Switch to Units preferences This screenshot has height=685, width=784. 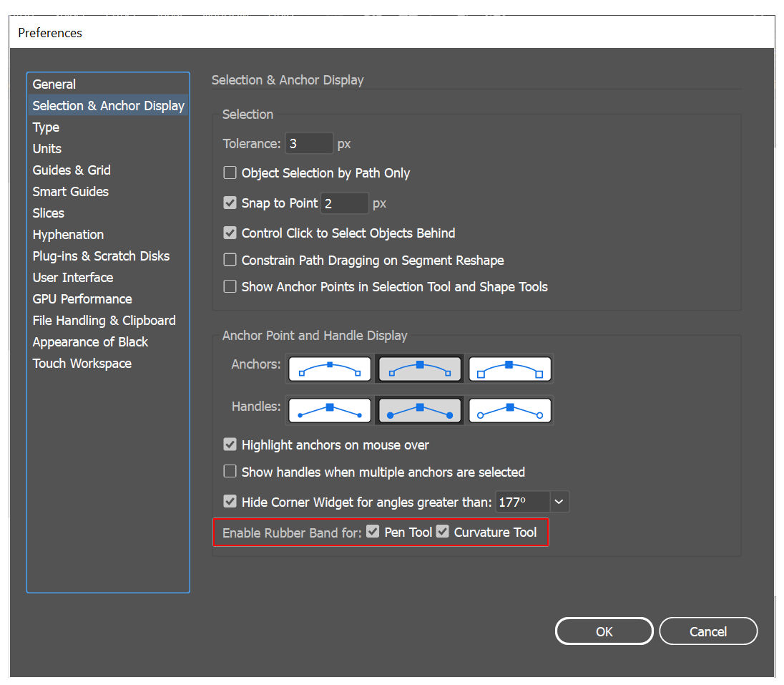click(108, 149)
